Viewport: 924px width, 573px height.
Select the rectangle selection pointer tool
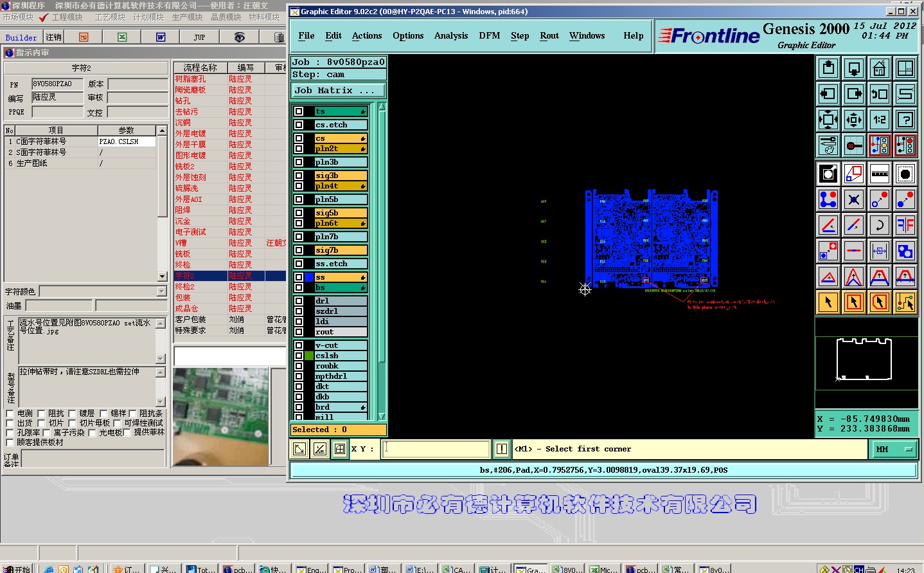854,302
